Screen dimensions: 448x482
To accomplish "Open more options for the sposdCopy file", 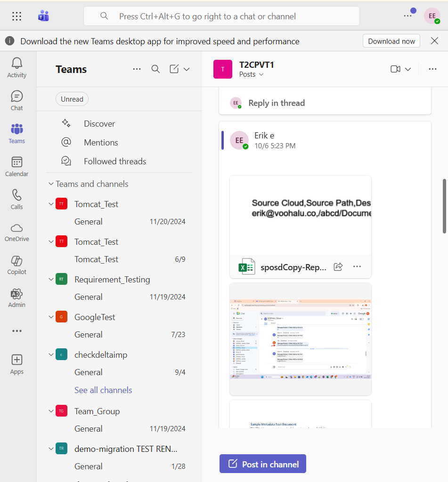I will click(x=357, y=266).
